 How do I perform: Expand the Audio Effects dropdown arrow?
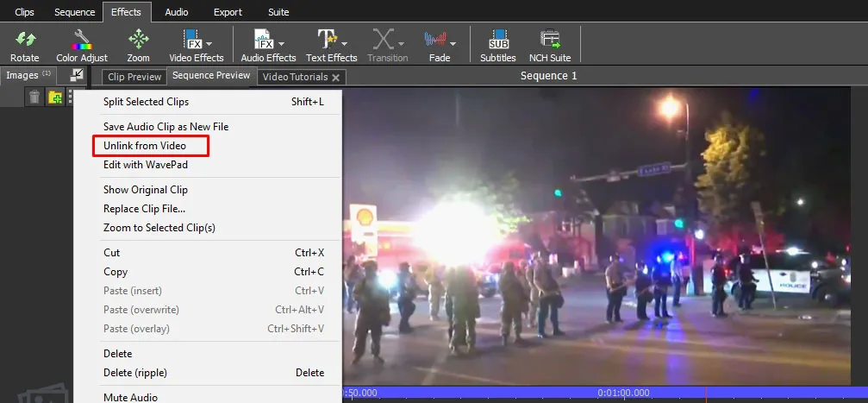[x=280, y=41]
